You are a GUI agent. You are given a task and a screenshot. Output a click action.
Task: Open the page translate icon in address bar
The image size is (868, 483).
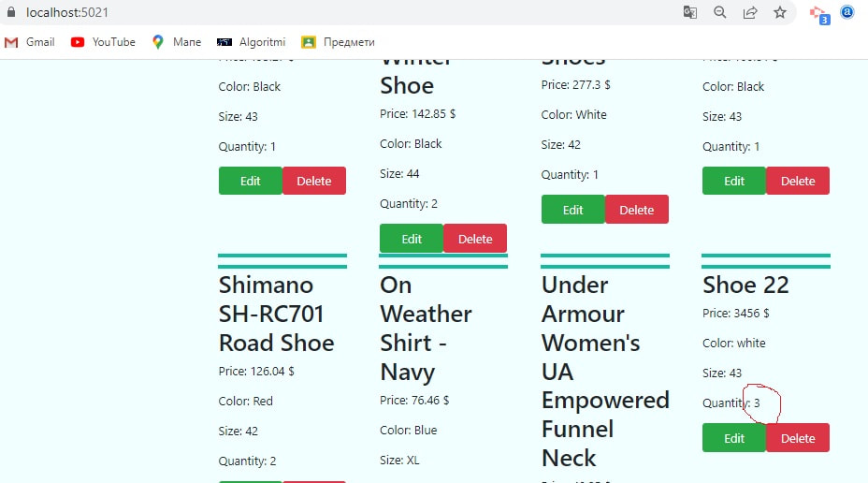tap(689, 12)
